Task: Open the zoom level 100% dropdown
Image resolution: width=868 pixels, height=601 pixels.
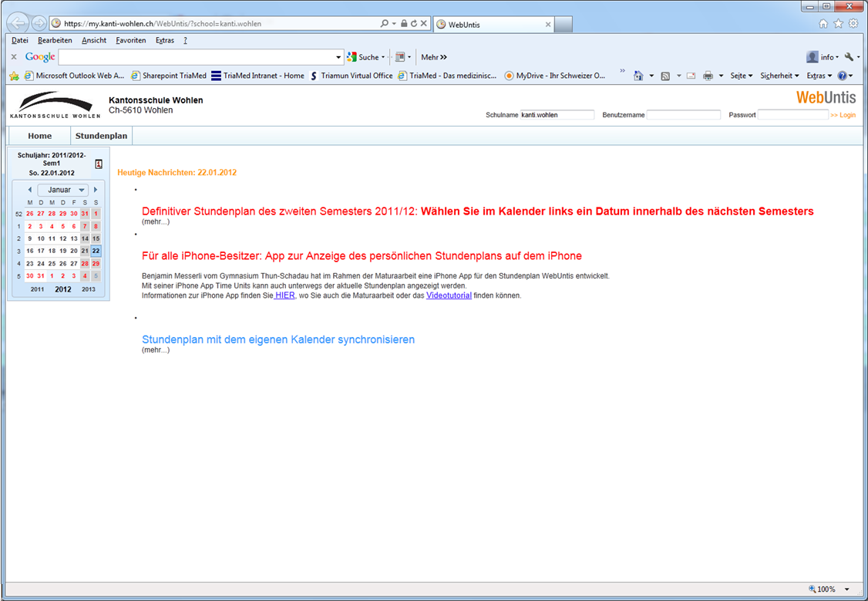Action: [847, 589]
